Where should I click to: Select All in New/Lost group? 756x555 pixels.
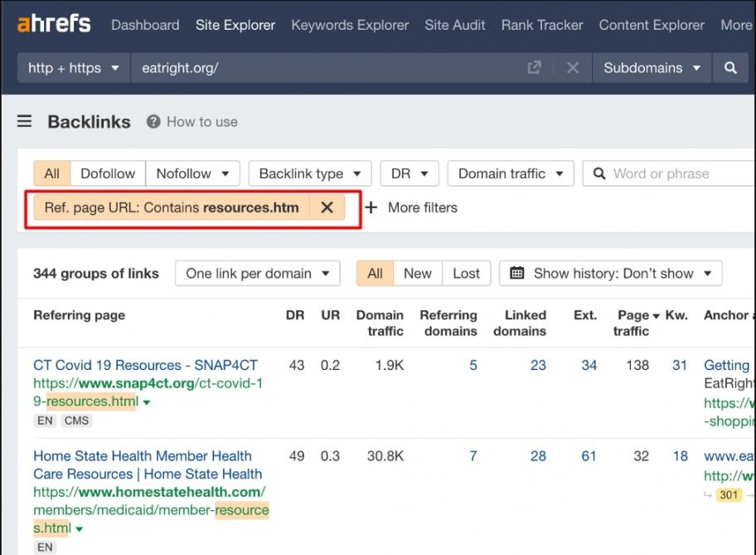(x=376, y=273)
